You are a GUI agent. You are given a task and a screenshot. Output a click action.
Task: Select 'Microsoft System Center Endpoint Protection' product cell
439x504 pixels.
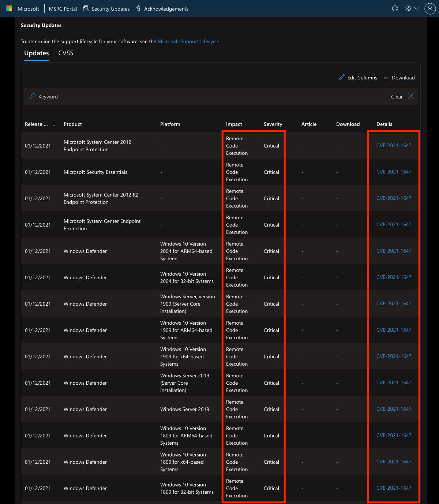pos(102,225)
